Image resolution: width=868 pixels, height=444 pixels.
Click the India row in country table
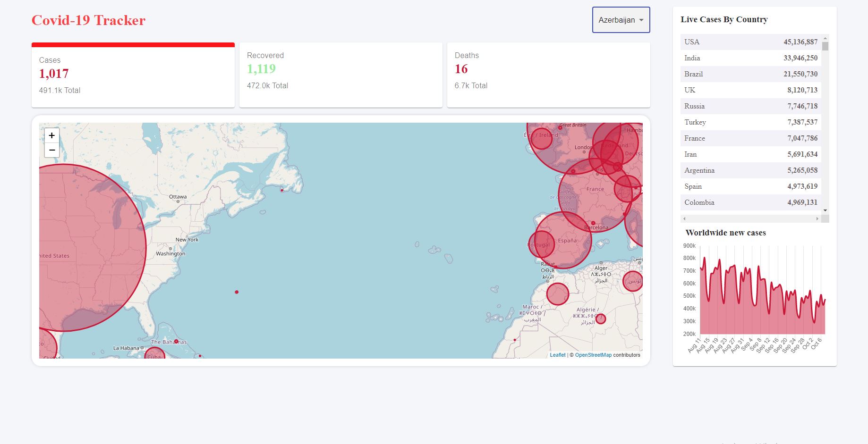(x=750, y=58)
